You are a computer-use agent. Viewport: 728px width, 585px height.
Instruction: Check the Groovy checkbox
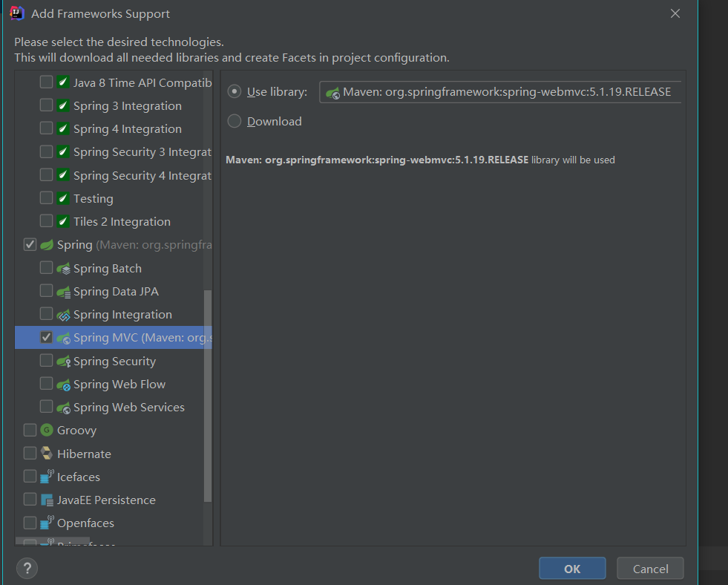pyautogui.click(x=30, y=430)
